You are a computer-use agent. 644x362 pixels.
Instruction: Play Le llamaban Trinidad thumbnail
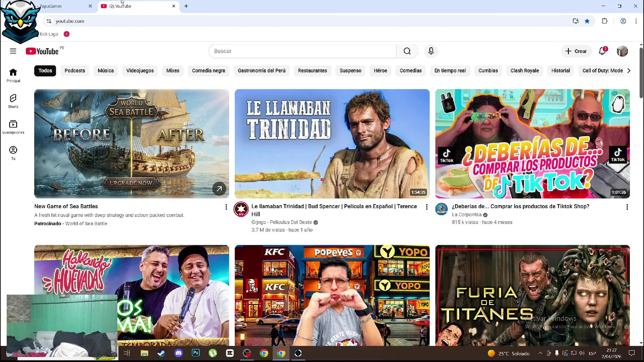[x=332, y=144]
